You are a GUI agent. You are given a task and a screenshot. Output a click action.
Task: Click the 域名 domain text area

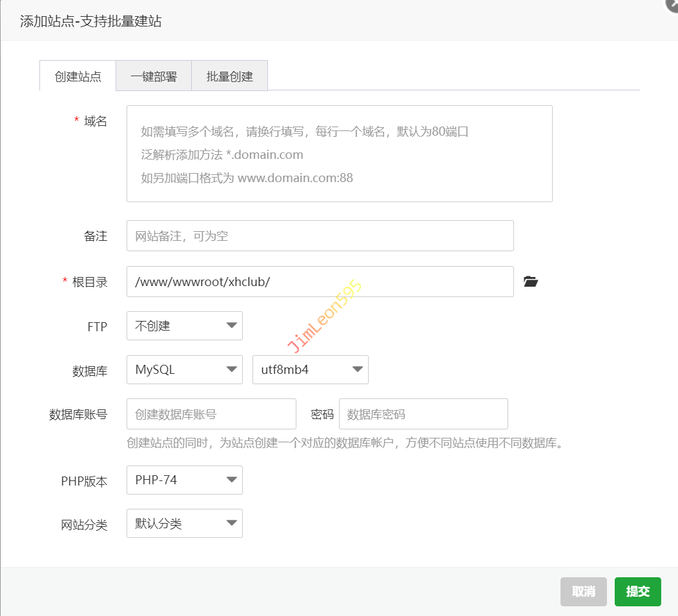point(339,154)
